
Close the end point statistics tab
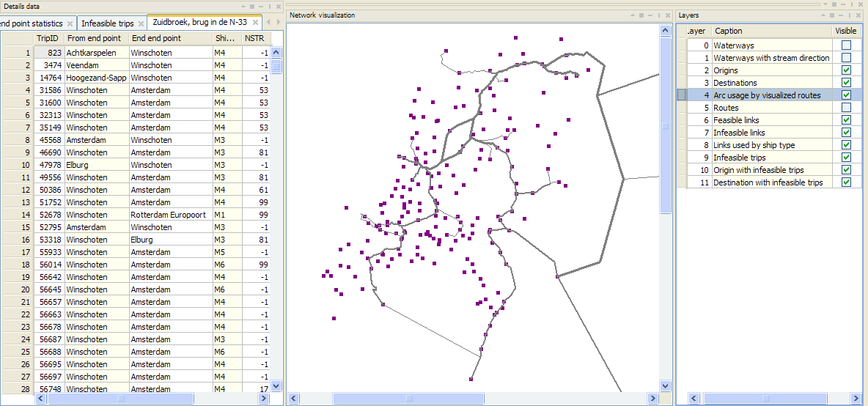point(70,23)
